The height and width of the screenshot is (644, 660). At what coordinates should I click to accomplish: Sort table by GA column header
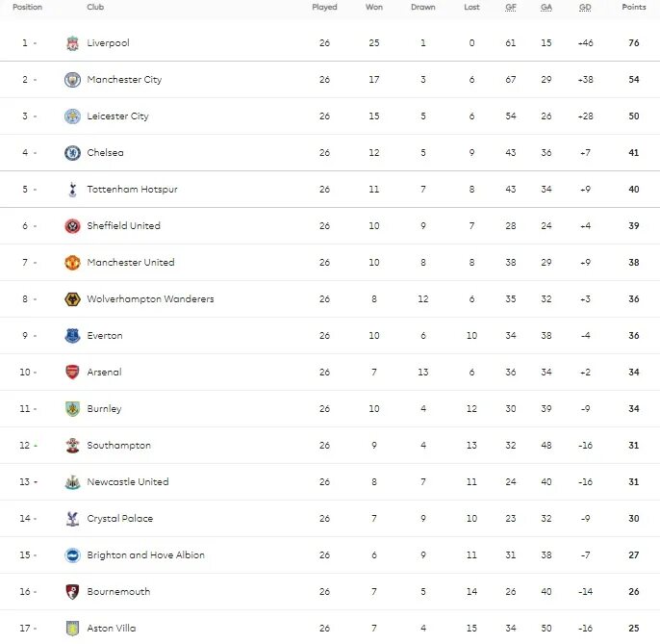click(x=546, y=7)
